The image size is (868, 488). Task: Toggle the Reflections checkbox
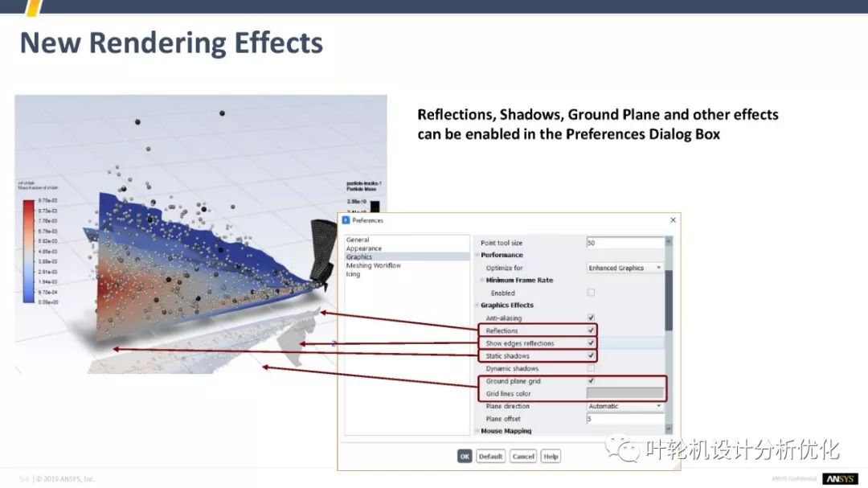592,330
